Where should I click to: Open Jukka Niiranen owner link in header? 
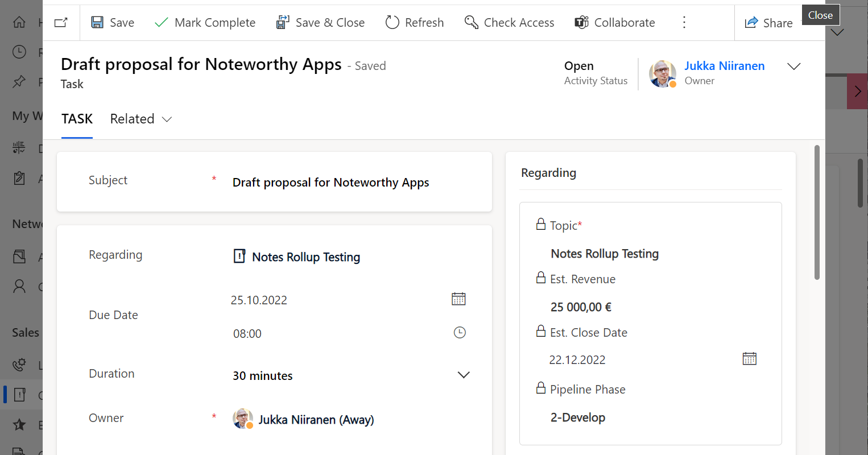click(724, 66)
